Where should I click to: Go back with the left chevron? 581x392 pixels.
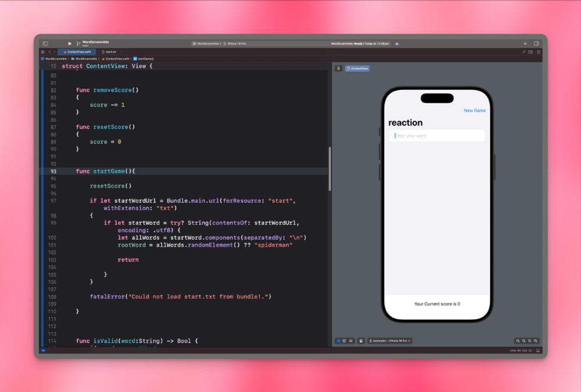pos(49,52)
